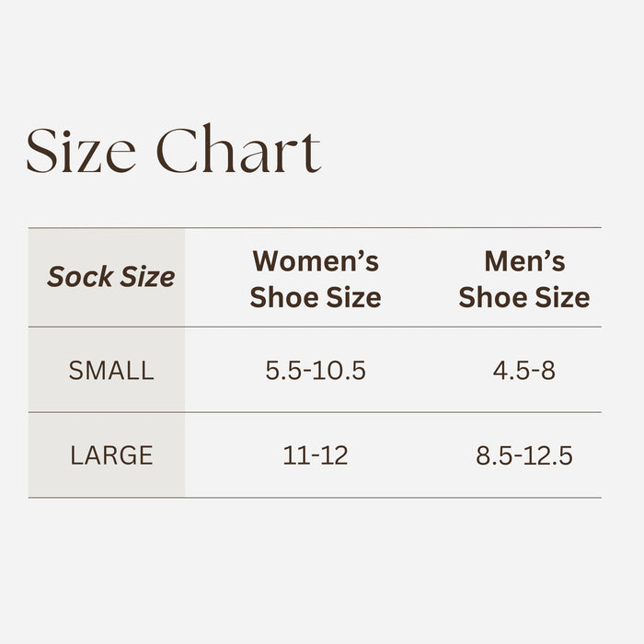This screenshot has width=644, height=644.
Task: Click the word Sock in first column header
Action: pyautogui.click(x=78, y=276)
